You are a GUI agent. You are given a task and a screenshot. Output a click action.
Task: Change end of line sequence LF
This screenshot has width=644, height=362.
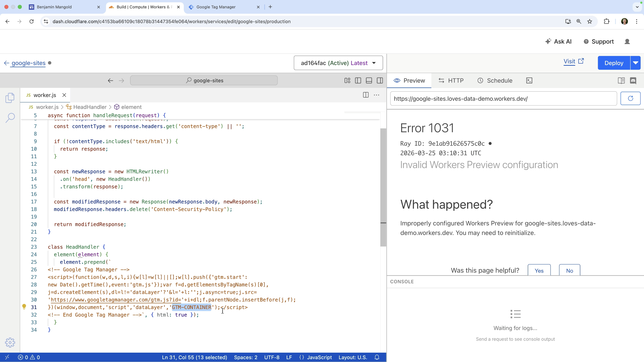tap(289, 357)
